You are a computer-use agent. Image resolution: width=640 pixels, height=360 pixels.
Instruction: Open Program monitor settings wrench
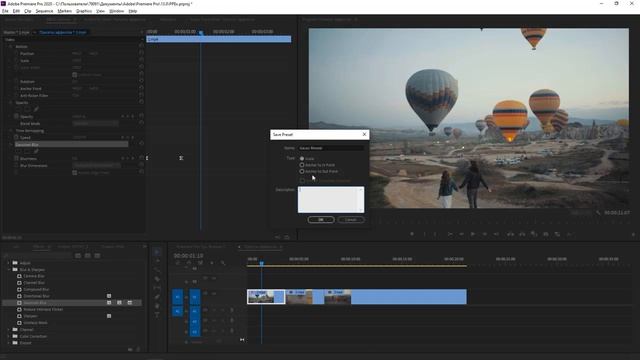[598, 213]
